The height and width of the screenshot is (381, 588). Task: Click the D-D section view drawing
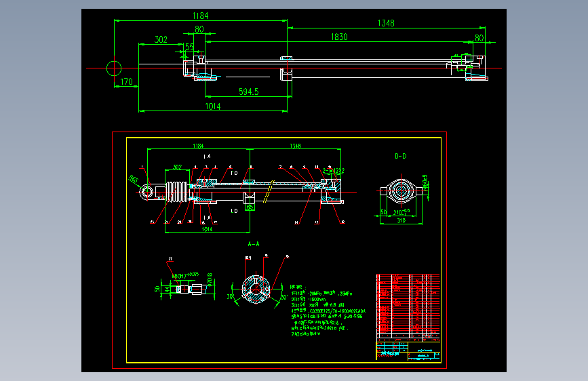coord(401,191)
